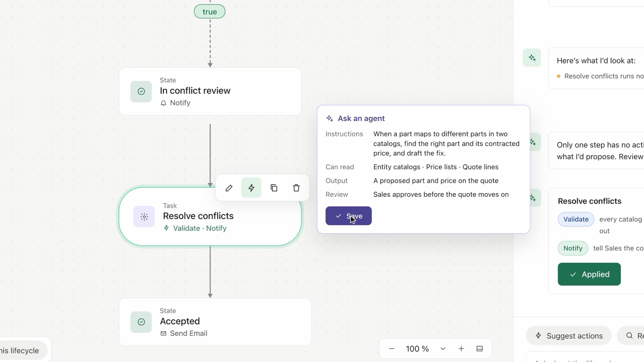Click the check icon on In conflict review state
Viewport: 644px width, 362px height.
tap(141, 91)
